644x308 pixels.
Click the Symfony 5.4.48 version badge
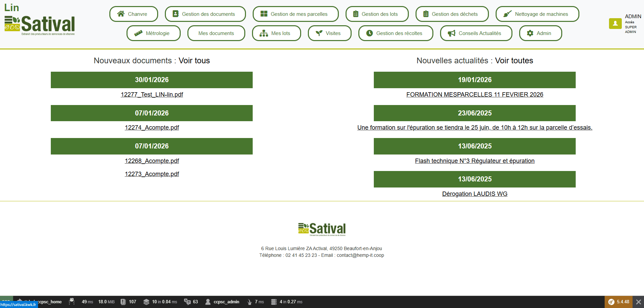(x=619, y=302)
